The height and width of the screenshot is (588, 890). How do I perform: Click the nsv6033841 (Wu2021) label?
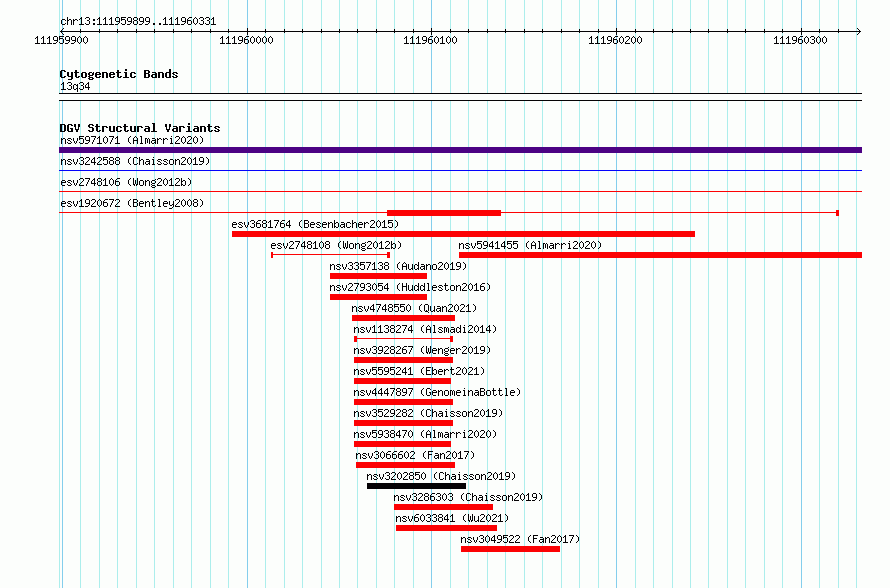point(452,518)
